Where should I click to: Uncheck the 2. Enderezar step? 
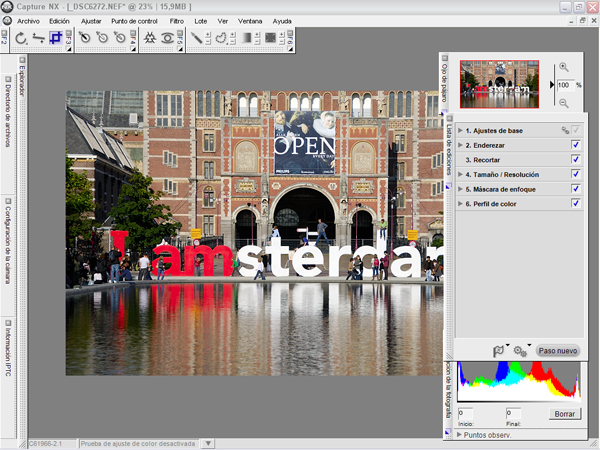point(576,145)
